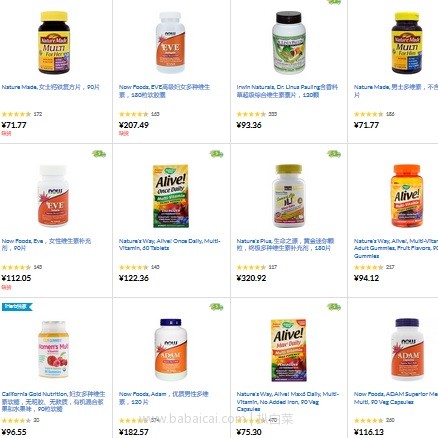The width and height of the screenshot is (438, 438).
Task: Open star rating of Nature Made Multi For Her
Action: [16, 114]
